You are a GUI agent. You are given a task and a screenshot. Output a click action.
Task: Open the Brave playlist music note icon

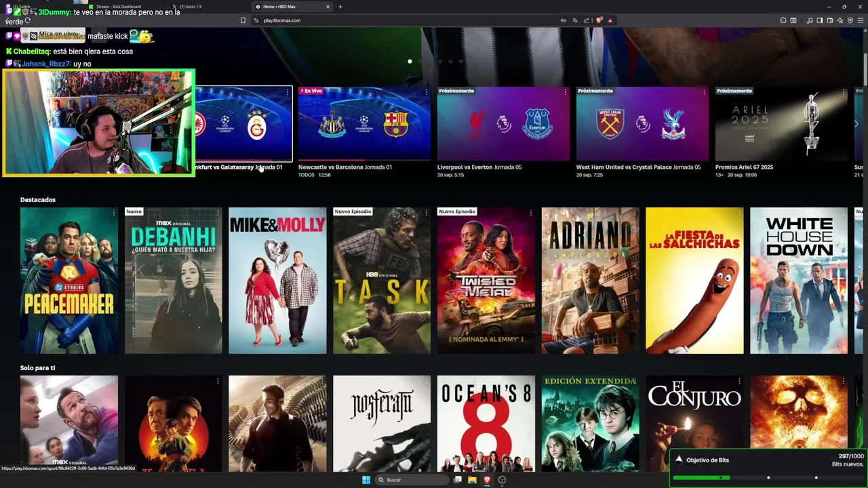point(810,20)
